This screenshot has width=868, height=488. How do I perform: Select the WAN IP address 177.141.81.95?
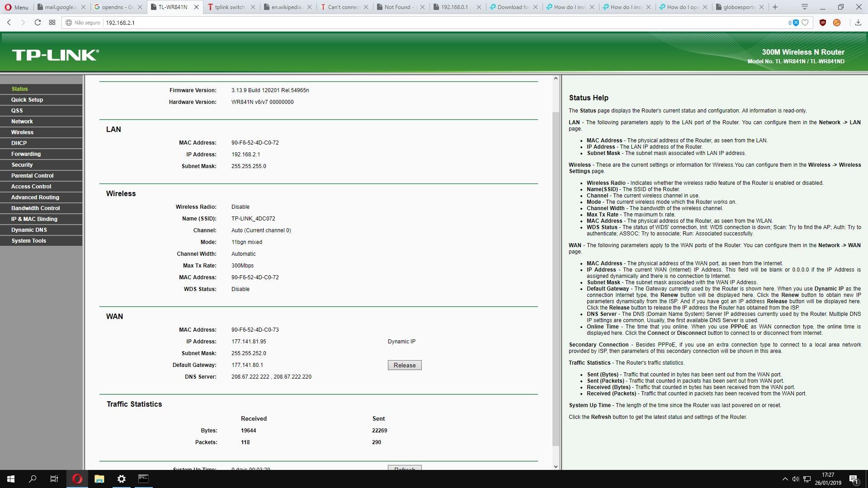(249, 342)
